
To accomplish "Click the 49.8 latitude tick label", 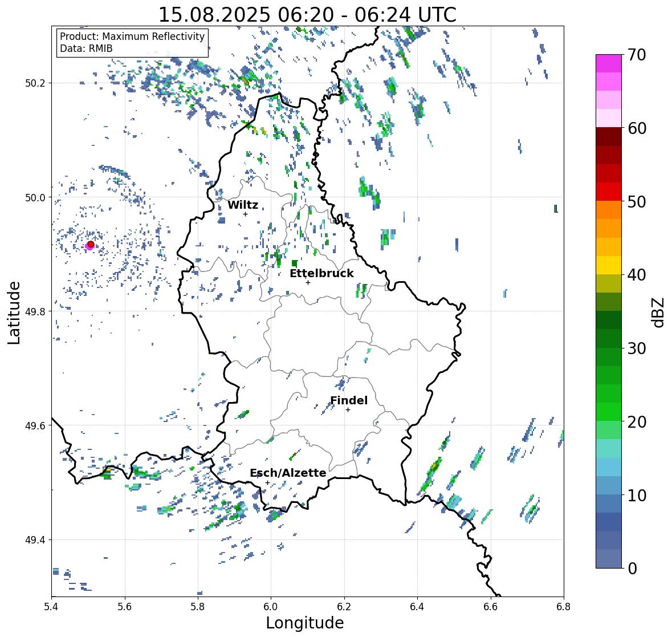I will click(35, 311).
